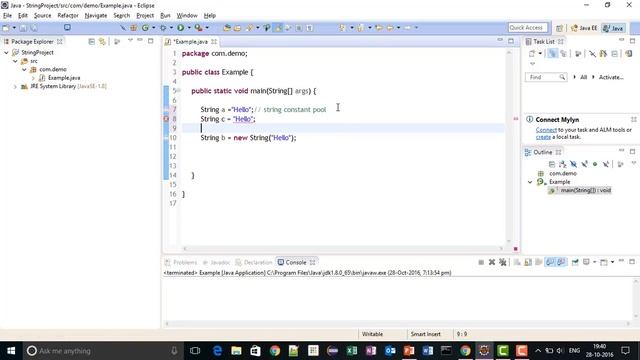
Task: Switch to the Problems tab
Action: click(181, 262)
